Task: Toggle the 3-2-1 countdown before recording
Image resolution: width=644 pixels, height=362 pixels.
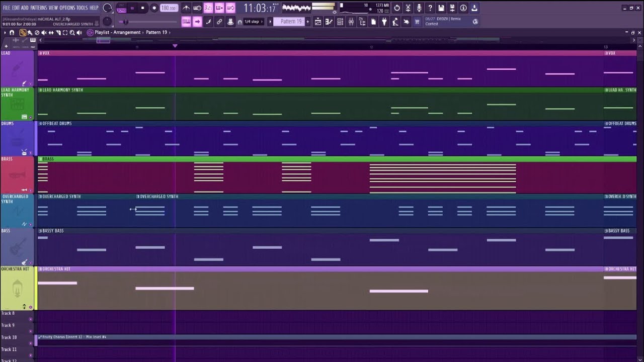Action: (x=208, y=8)
